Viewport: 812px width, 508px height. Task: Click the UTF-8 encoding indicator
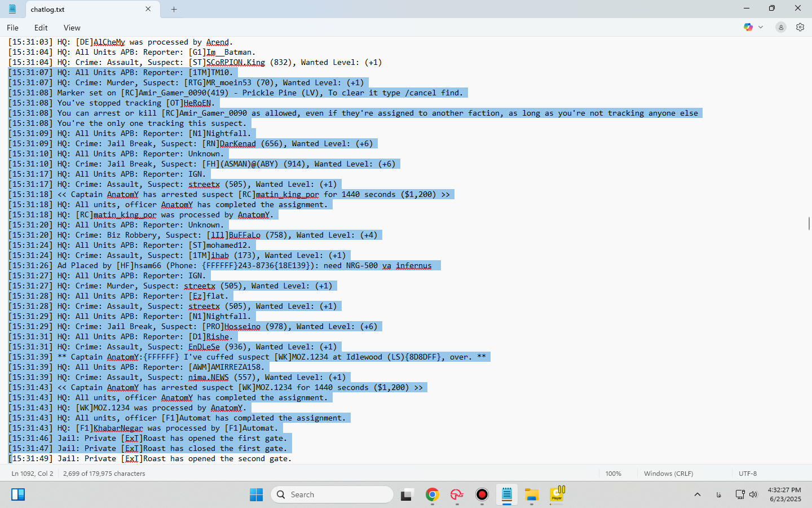(748, 474)
